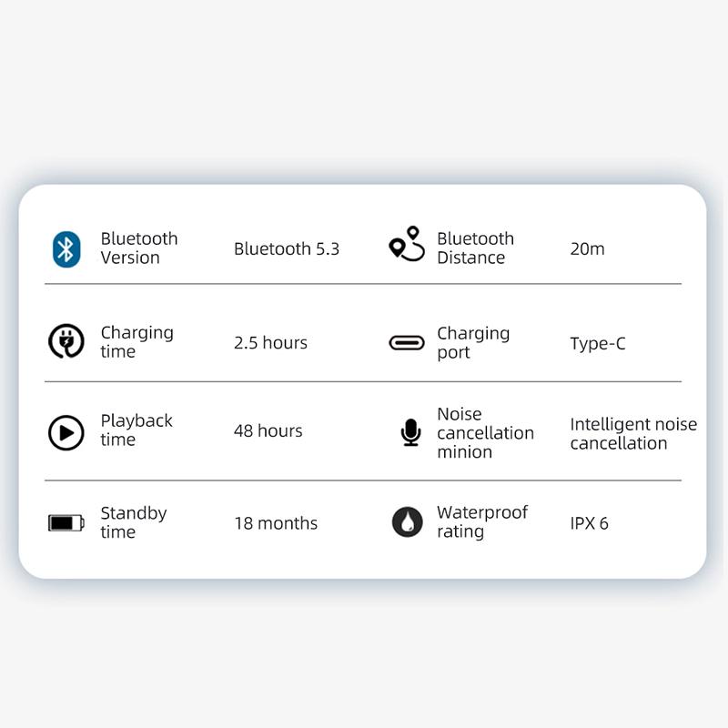Select the 48 hours playback value
Screen dimensions: 728x728
click(268, 431)
